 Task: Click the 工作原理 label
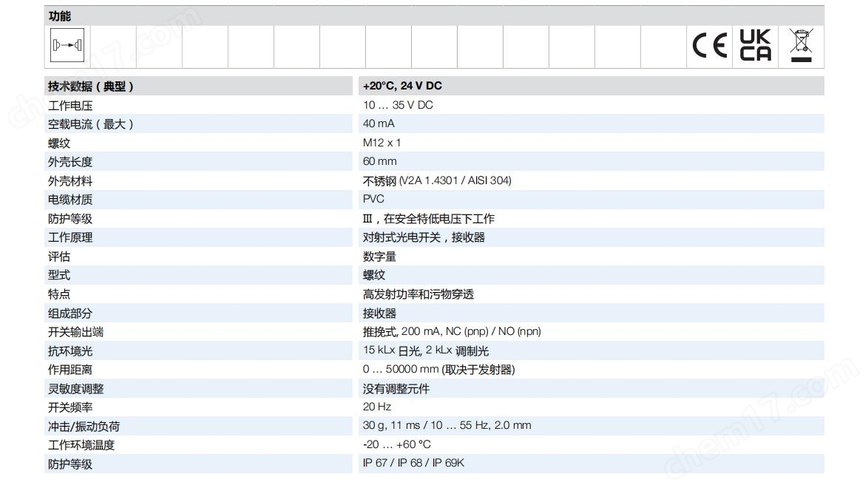(x=70, y=237)
